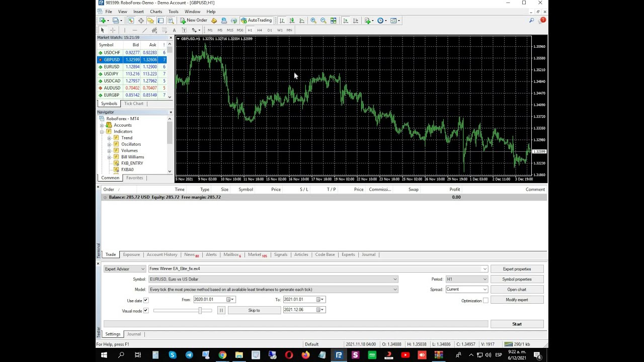Open the Period H1 dropdown

coord(467,279)
